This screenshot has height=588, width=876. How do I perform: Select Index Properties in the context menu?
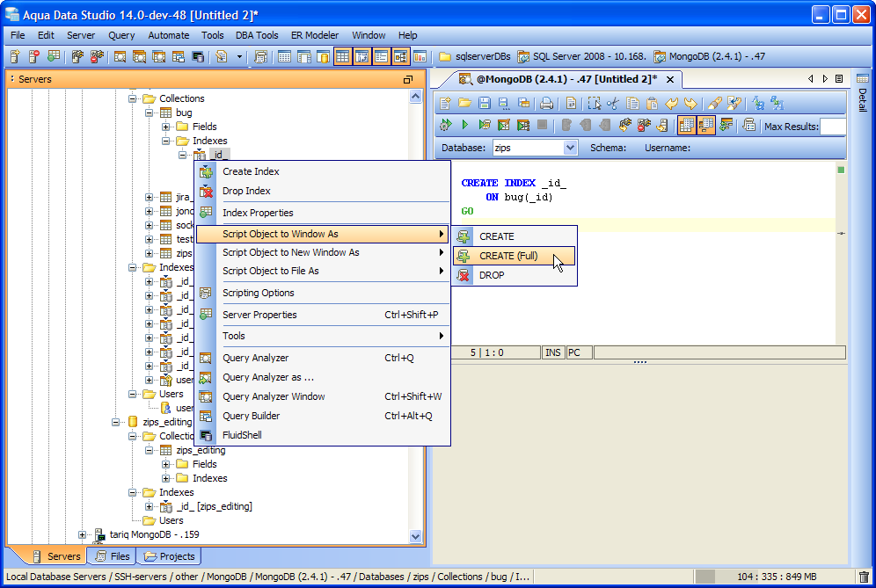tap(323, 213)
